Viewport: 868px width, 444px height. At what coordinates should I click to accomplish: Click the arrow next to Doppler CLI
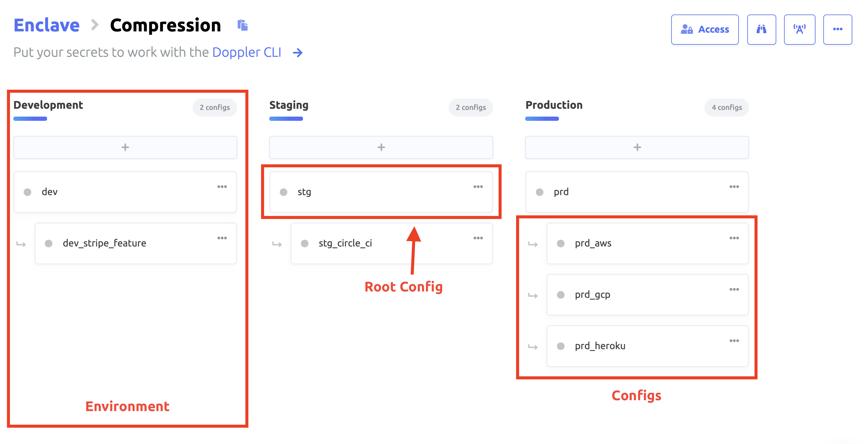298,53
